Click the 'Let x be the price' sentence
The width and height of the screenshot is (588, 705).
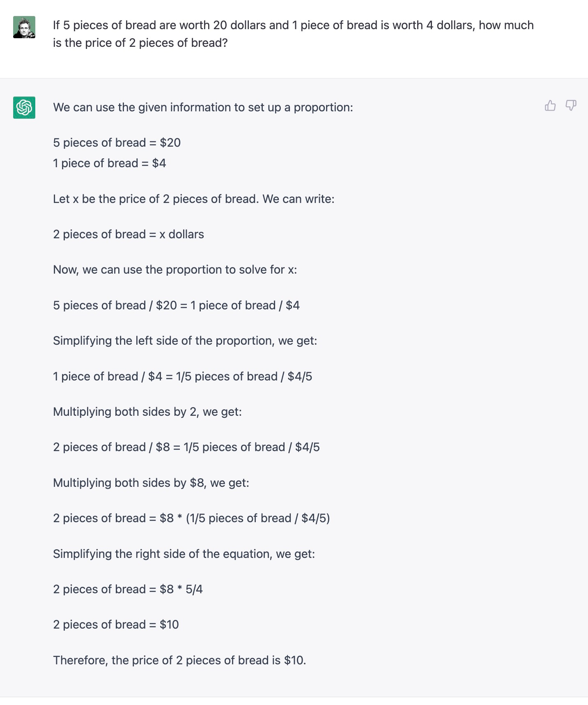(x=194, y=199)
